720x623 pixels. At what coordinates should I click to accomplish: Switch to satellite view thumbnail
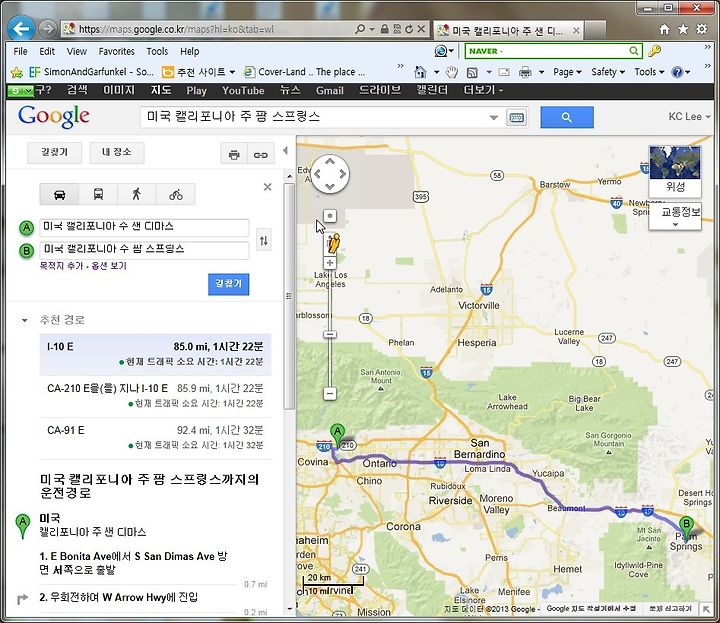675,170
